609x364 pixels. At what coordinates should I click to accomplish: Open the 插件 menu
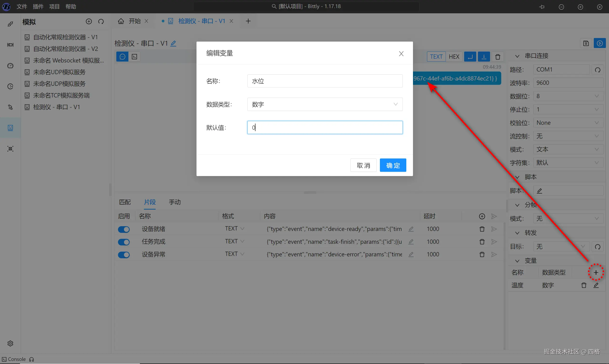click(38, 7)
